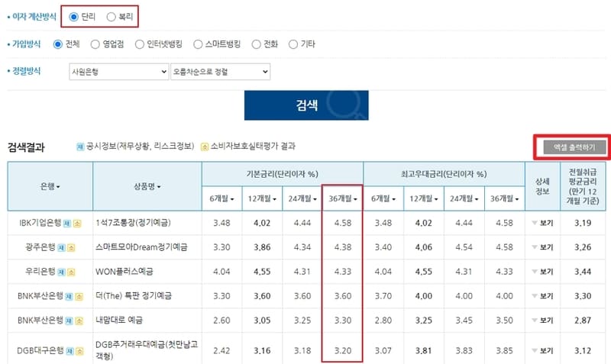Choose 영업점 sign-up method
The height and width of the screenshot is (364, 611).
click(x=95, y=44)
